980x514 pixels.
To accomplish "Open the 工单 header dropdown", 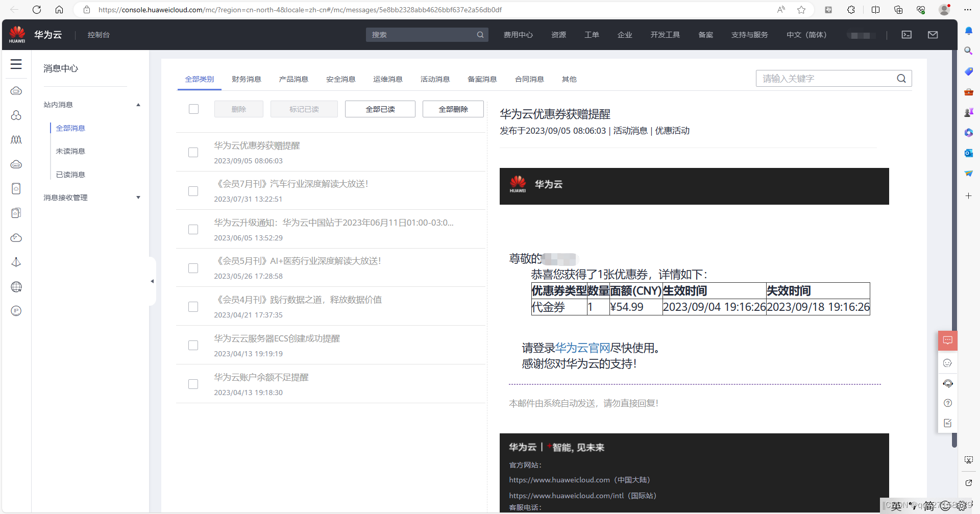I will 592,35.
